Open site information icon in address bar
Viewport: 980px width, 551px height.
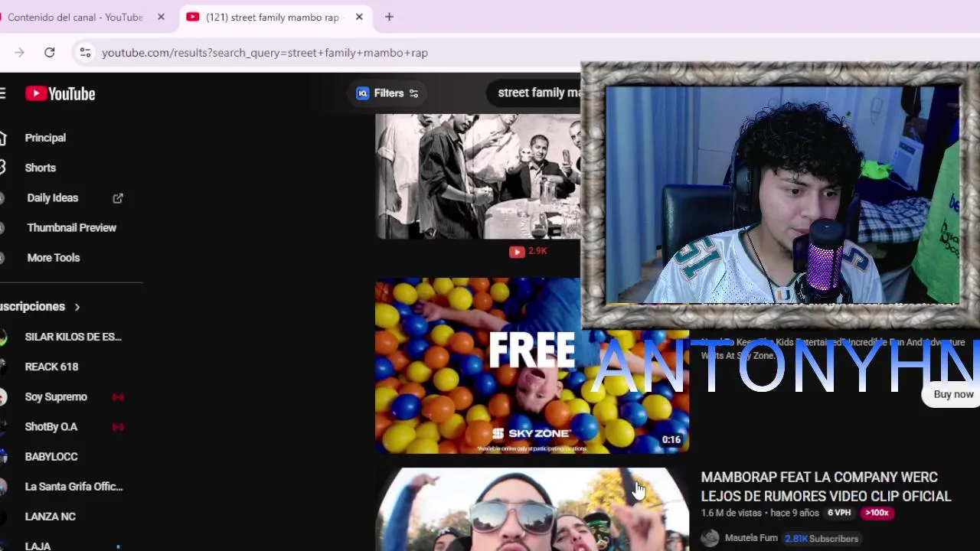(85, 53)
